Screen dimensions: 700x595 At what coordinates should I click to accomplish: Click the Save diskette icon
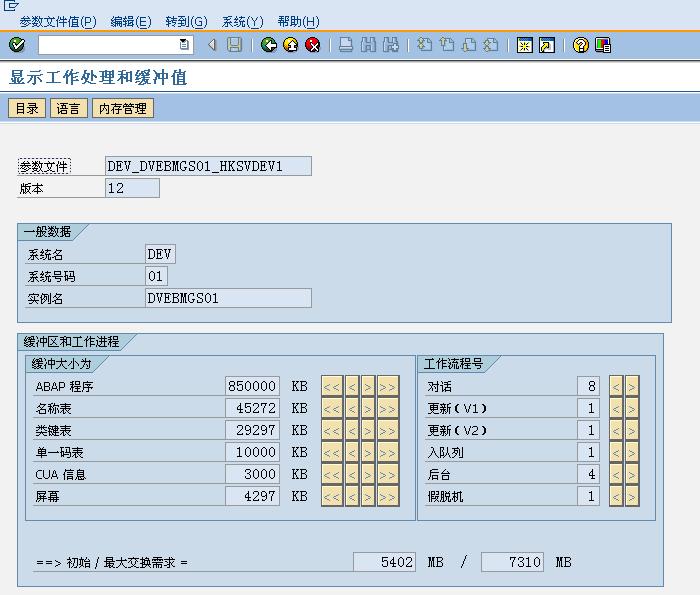(x=234, y=45)
